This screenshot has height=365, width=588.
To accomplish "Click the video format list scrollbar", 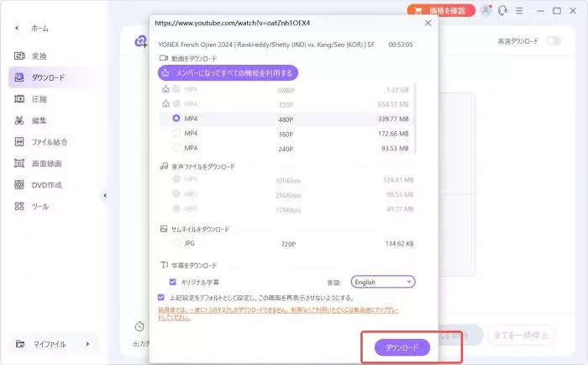I will coord(416,119).
